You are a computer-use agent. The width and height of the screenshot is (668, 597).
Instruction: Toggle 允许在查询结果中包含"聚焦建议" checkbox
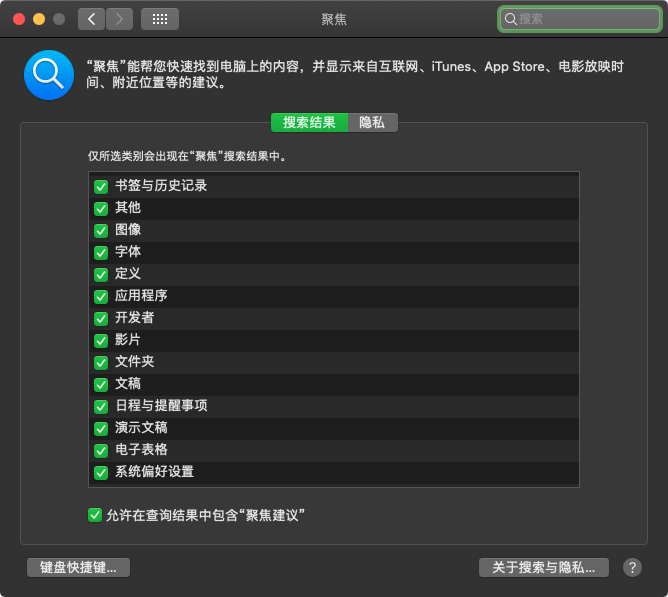click(x=95, y=515)
